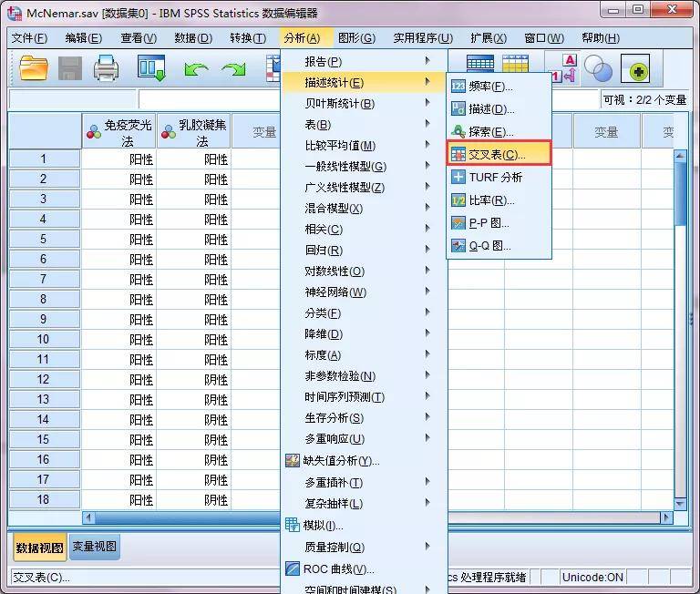
Task: Open 缺失值分析(Y) missing value analysis
Action: 364,461
